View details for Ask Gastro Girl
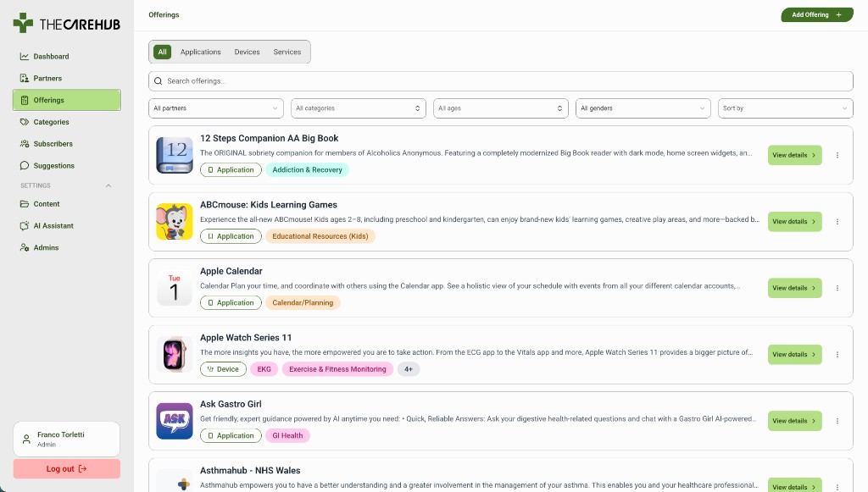Screen dimensions: 868x492 [794, 421]
